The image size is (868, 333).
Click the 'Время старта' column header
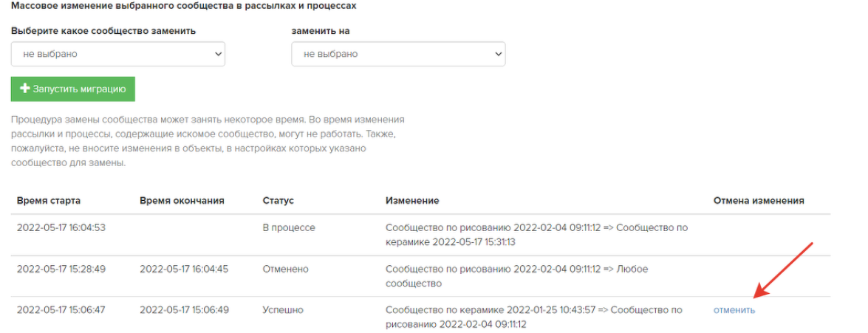(x=49, y=200)
